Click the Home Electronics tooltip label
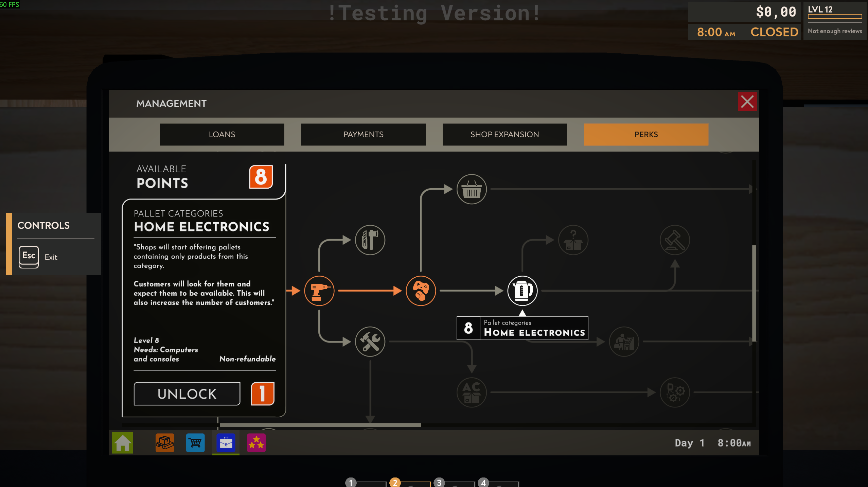 tap(522, 328)
